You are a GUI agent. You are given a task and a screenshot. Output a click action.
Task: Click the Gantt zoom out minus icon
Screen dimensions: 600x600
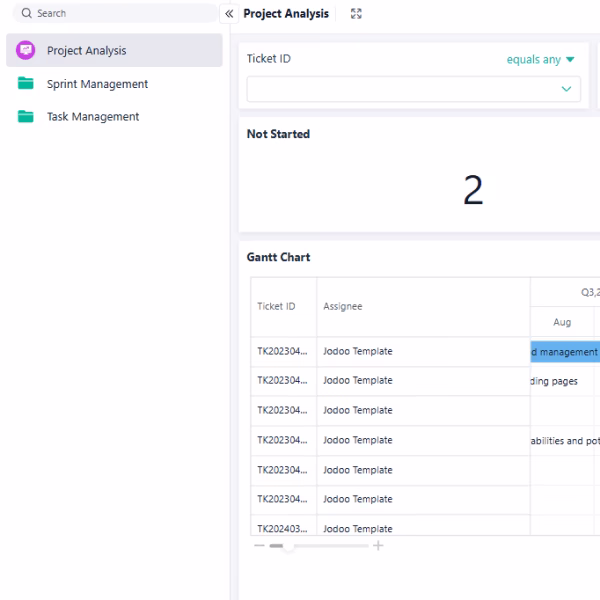(259, 546)
